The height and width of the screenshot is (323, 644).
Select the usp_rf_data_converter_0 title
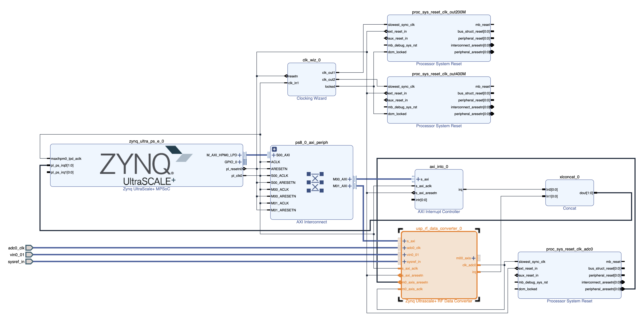coord(439,229)
